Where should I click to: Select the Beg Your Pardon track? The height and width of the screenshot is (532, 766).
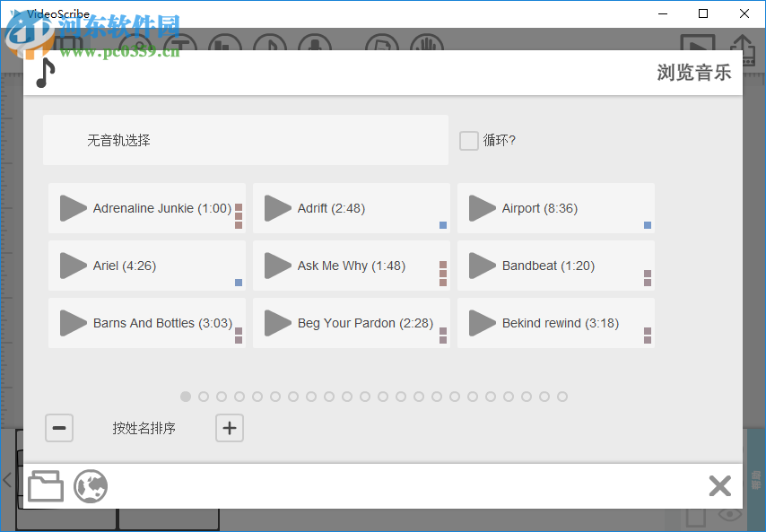pos(365,323)
